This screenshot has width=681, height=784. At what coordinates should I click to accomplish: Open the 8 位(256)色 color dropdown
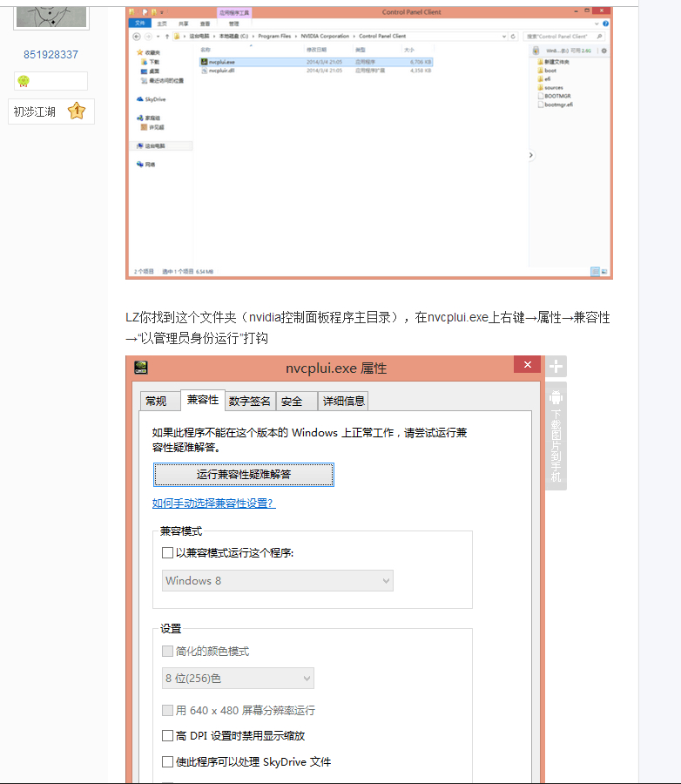238,678
